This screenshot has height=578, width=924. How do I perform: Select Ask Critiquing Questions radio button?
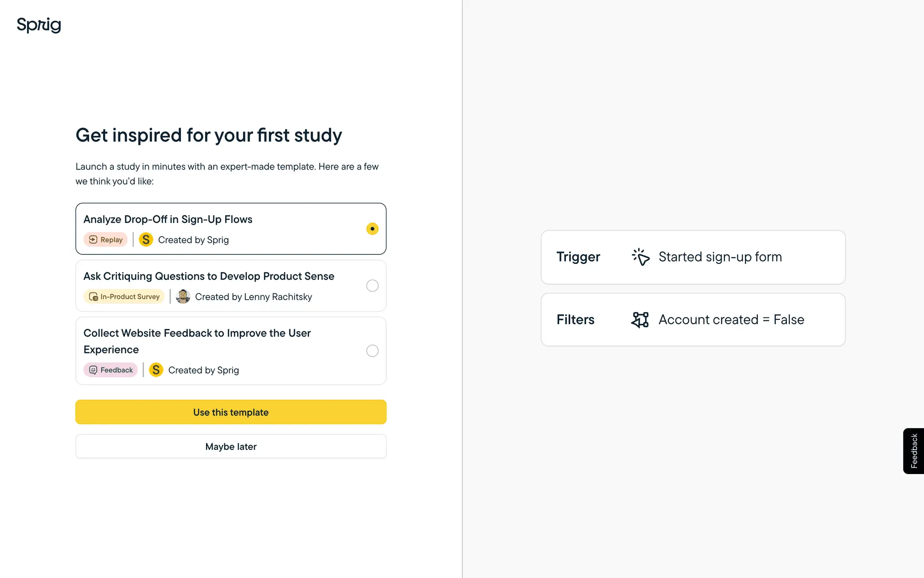click(372, 286)
